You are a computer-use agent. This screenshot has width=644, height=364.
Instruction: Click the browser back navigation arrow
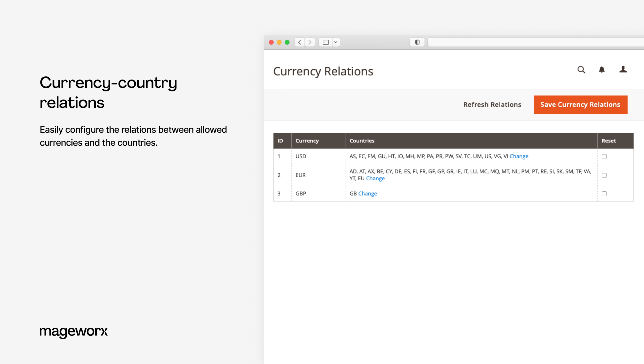click(299, 42)
